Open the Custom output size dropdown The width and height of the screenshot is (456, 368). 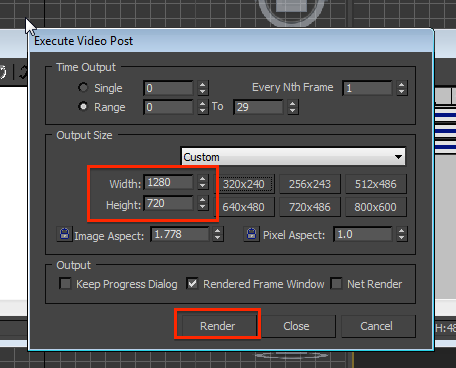tap(293, 157)
